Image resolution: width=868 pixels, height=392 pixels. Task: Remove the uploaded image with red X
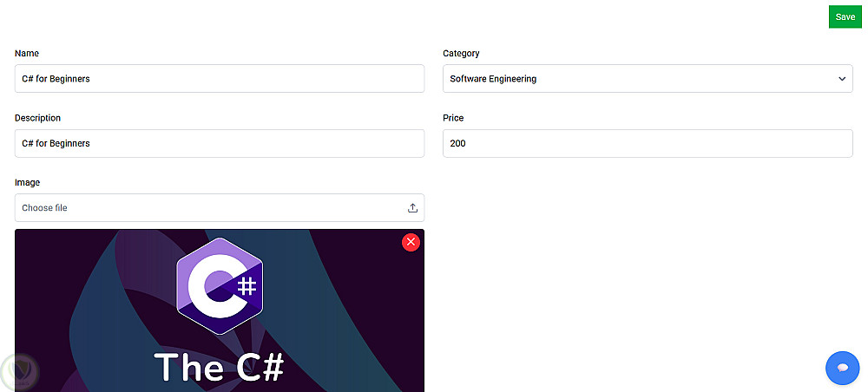point(411,242)
